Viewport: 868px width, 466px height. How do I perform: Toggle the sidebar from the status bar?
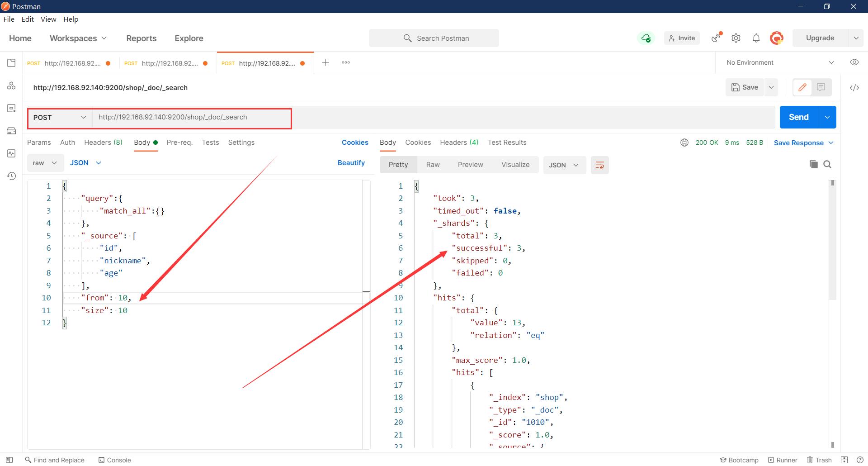click(9, 460)
